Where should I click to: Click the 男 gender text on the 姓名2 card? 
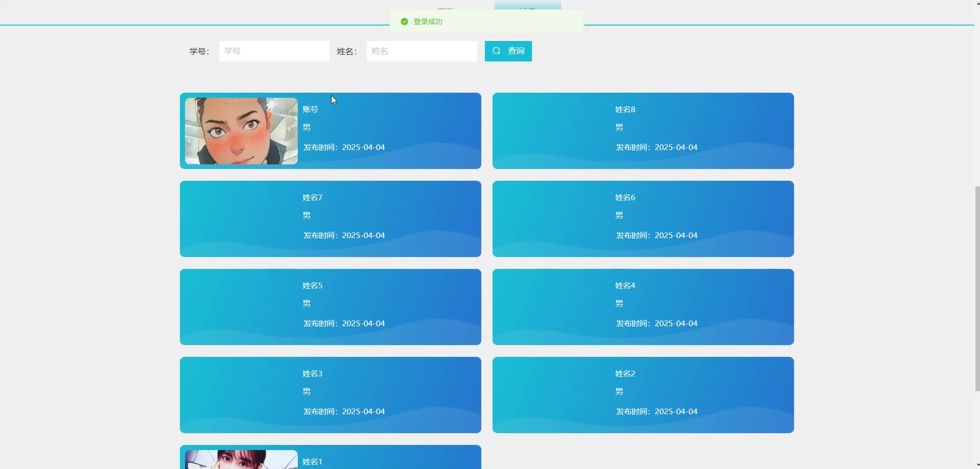pos(619,392)
